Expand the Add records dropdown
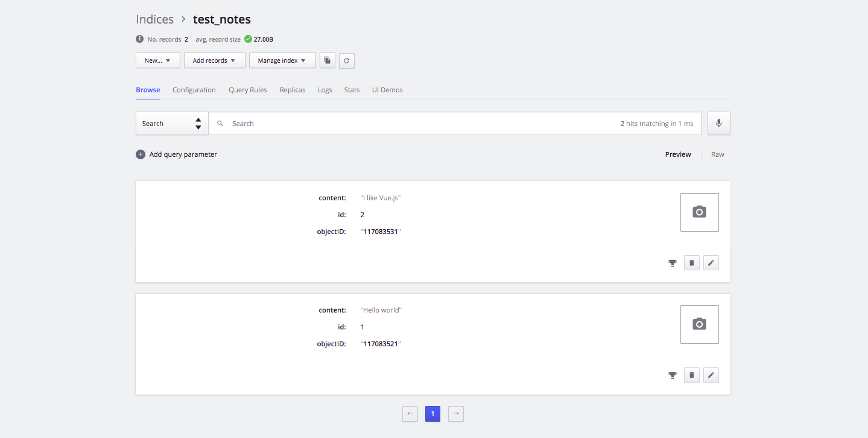 [x=214, y=60]
